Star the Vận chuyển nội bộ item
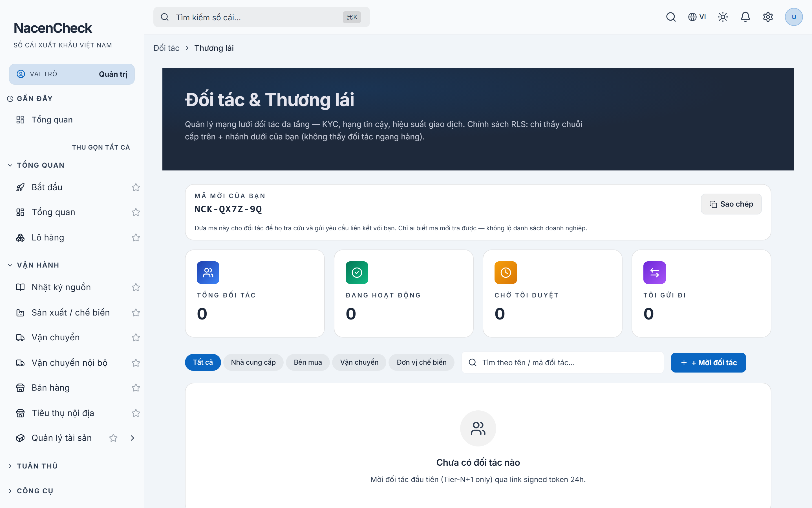Image resolution: width=812 pixels, height=508 pixels. pos(136,363)
